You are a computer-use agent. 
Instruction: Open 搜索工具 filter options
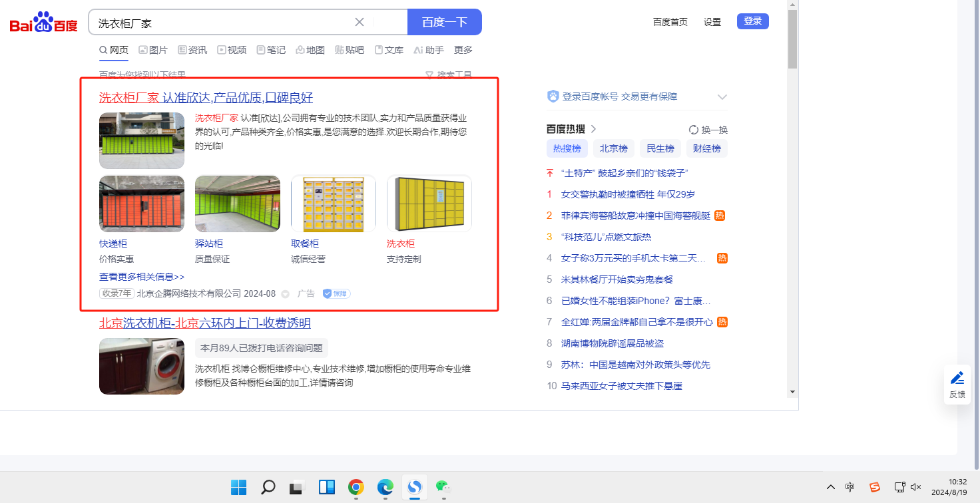[x=449, y=75]
